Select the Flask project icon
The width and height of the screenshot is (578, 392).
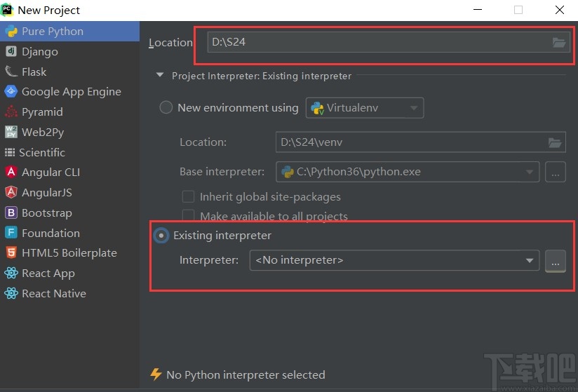[11, 72]
